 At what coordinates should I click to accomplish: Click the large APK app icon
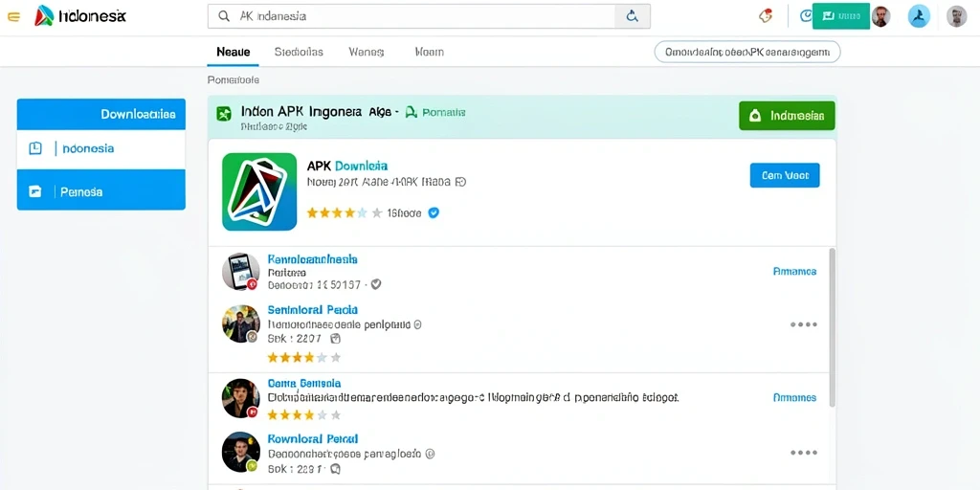[x=259, y=191]
